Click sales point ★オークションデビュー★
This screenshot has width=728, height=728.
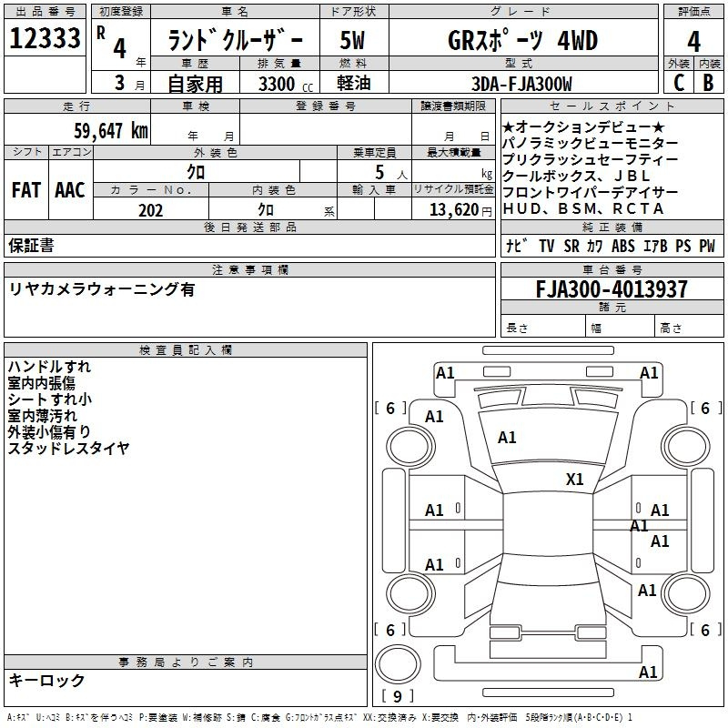583,126
